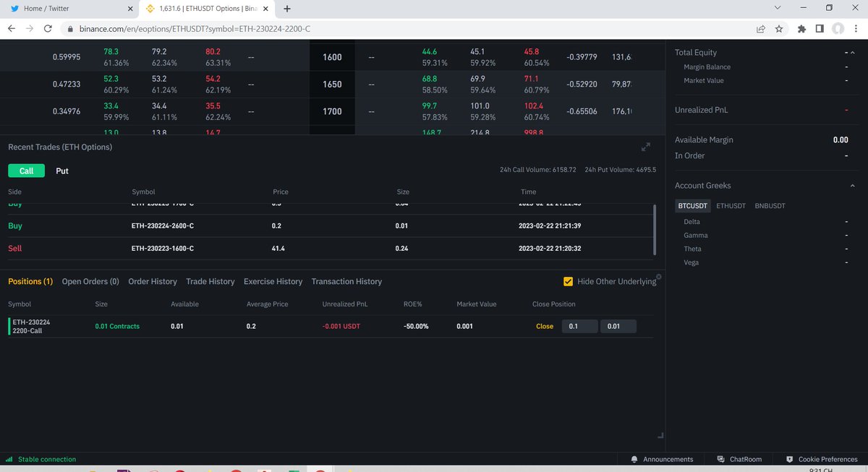The width and height of the screenshot is (868, 472).
Task: Click the share page icon in address bar
Action: 761,29
